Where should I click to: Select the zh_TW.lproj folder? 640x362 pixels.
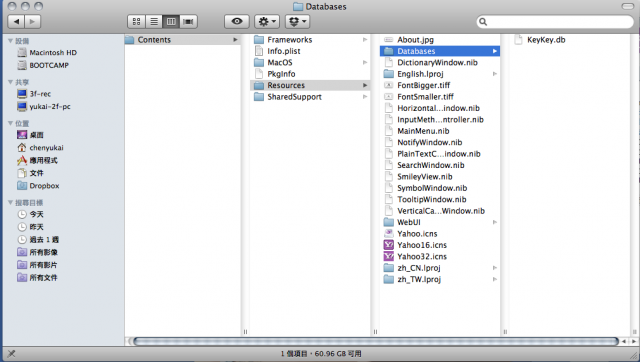point(440,280)
